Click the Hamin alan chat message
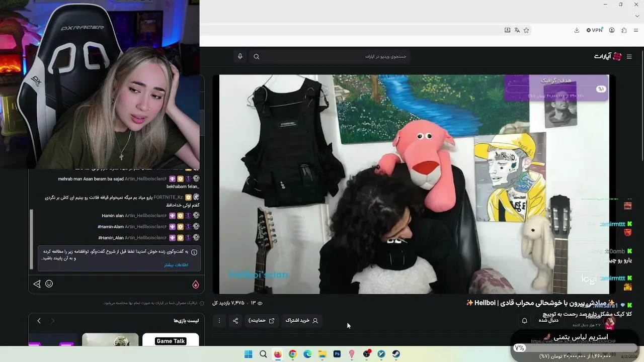Screen dimensions: 644x362 tap(113, 216)
